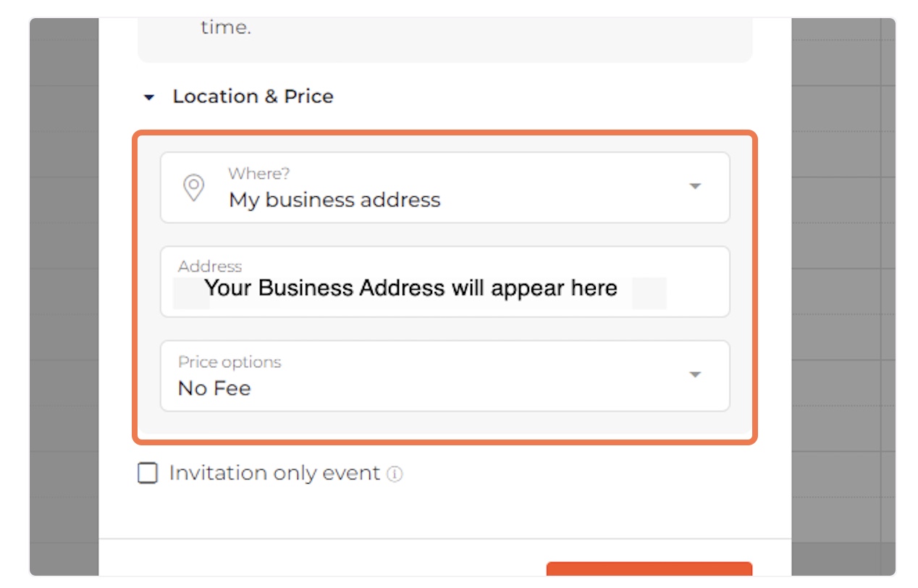Click the 'Price options' field label
Screen dimensions: 918x588
(230, 362)
